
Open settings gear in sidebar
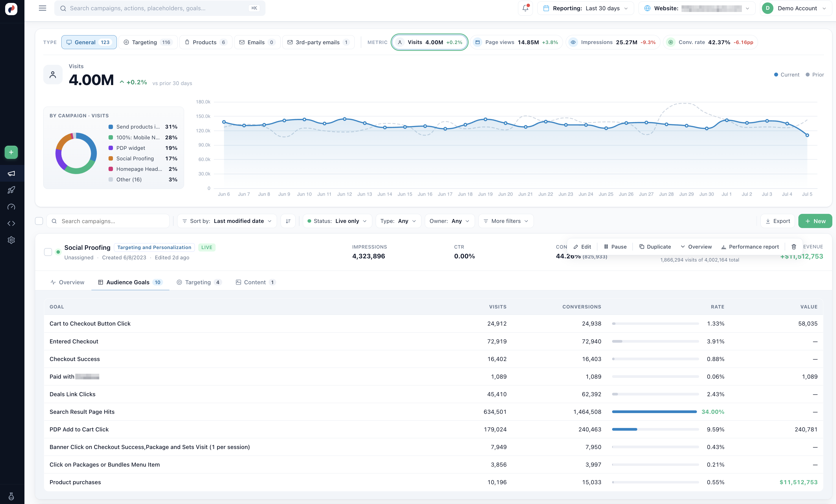coord(11,240)
